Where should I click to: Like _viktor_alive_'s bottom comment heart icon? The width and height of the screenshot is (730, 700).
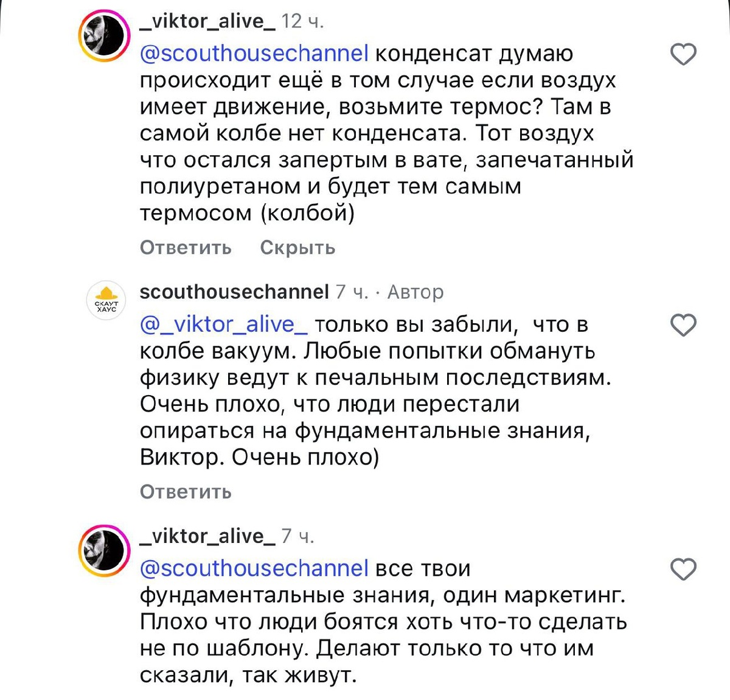pos(684,569)
